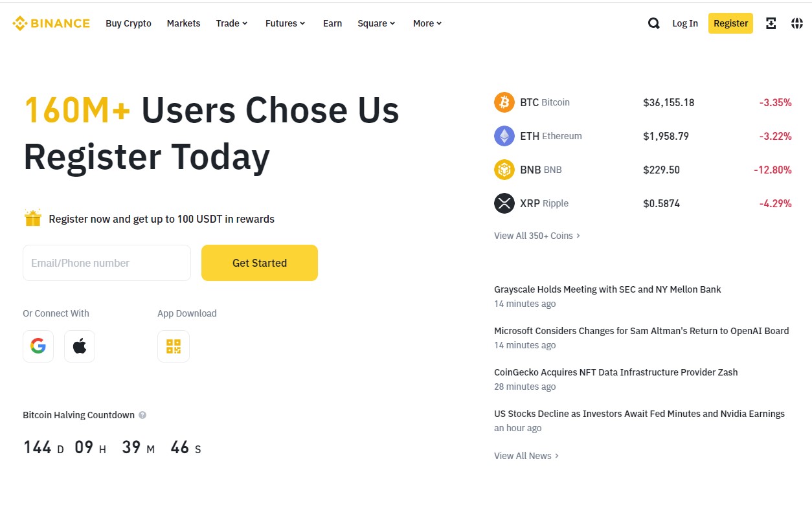Viewport: 812px width, 516px height.
Task: Open the globe language selector
Action: [x=797, y=23]
